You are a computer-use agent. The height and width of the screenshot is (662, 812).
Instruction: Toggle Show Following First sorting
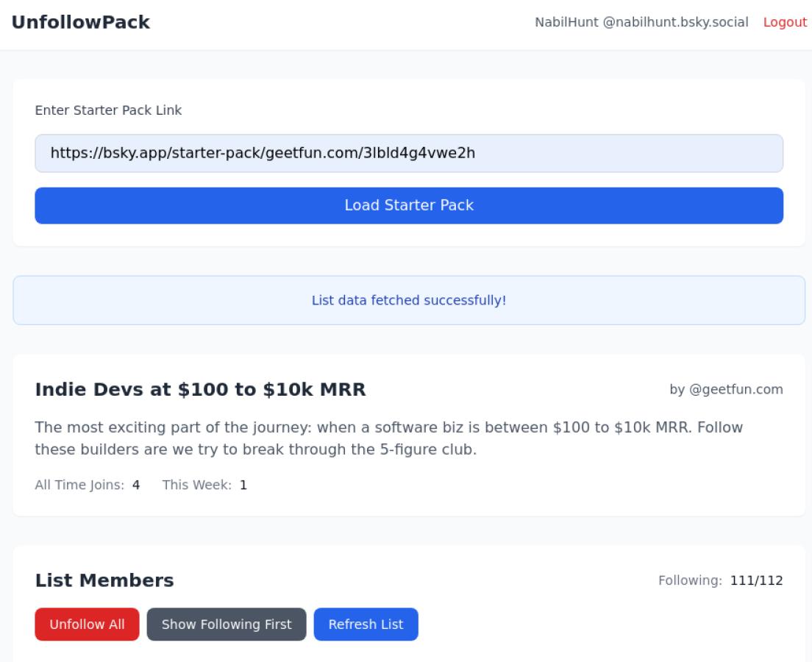(x=227, y=624)
